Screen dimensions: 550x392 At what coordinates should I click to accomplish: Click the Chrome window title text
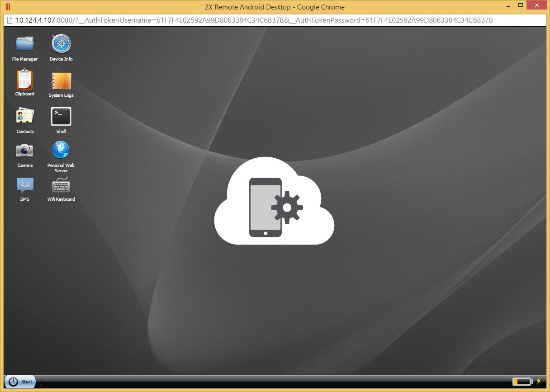[274, 7]
